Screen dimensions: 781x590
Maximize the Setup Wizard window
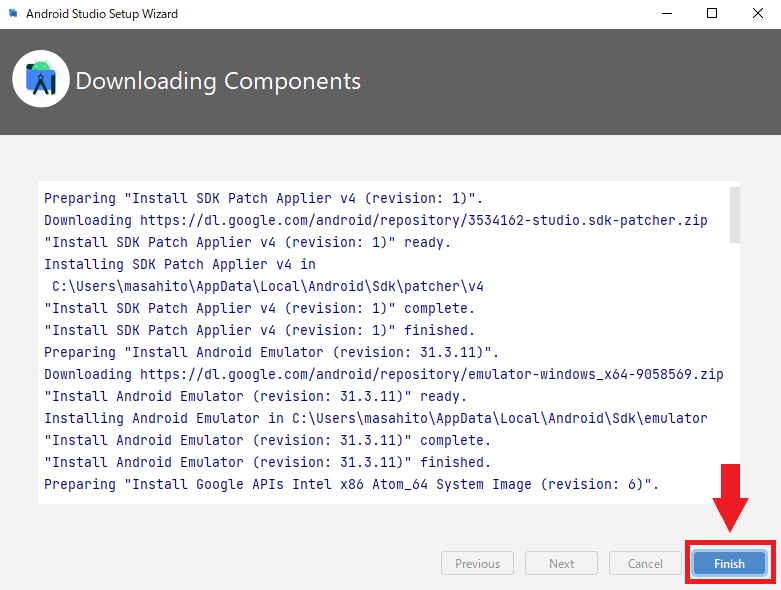[x=712, y=13]
